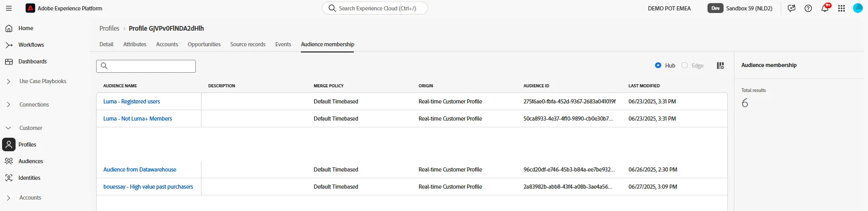Go to Identities in sidebar
Viewport: 868px width, 211px height.
(x=30, y=178)
